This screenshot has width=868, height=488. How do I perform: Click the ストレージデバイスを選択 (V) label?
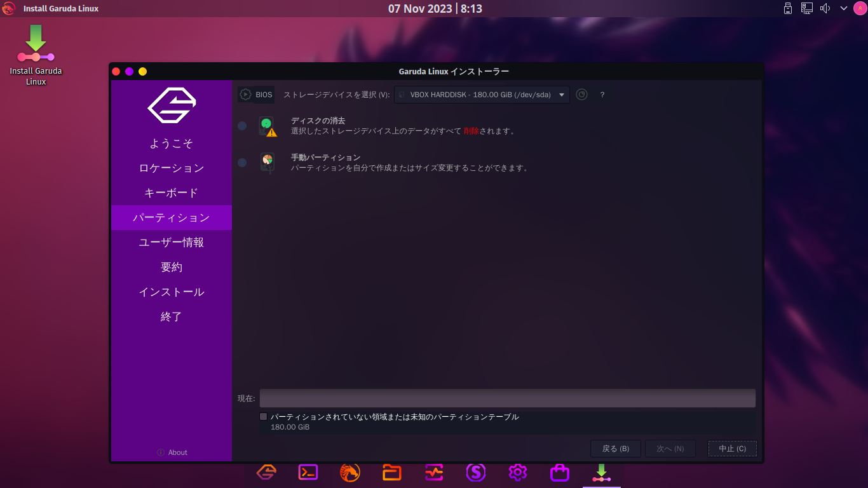tap(337, 95)
